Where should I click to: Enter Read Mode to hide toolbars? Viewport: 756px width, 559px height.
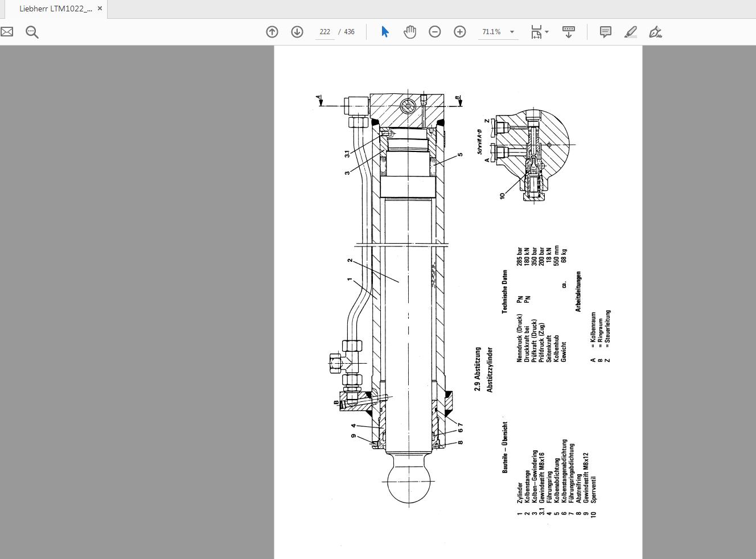click(569, 32)
